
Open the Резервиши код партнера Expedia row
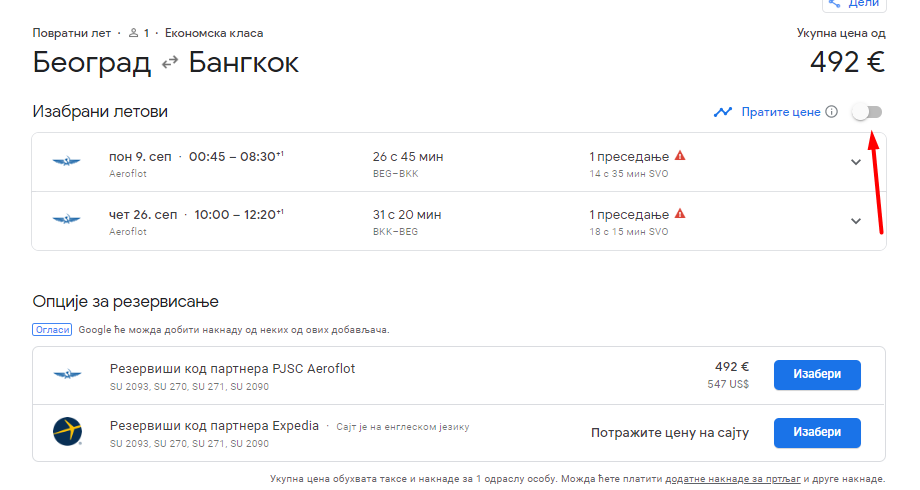pyautogui.click(x=459, y=433)
